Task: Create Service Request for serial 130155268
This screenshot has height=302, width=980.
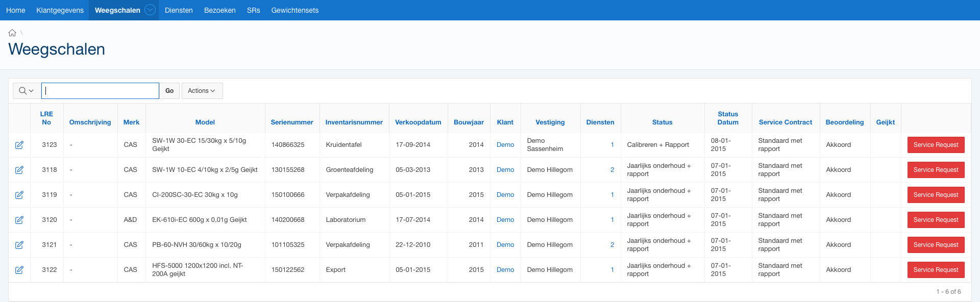Action: point(936,170)
